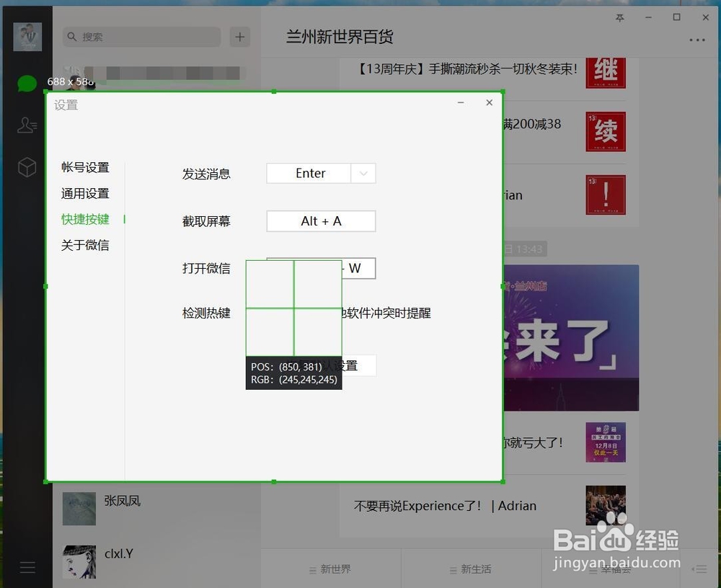The image size is (721, 588).
Task: Click the pin icon to keep window on top
Action: [x=619, y=18]
